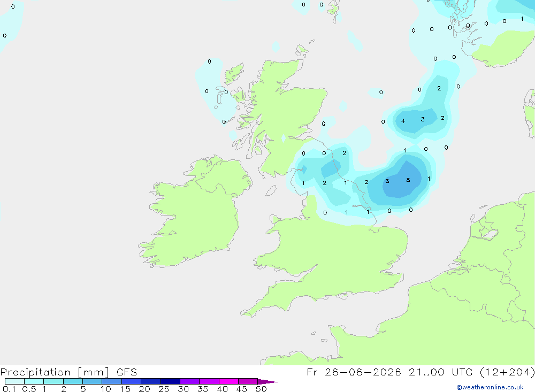Pick the 35–40 mm purple legend swatch
The width and height of the screenshot is (535, 392).
point(209,381)
